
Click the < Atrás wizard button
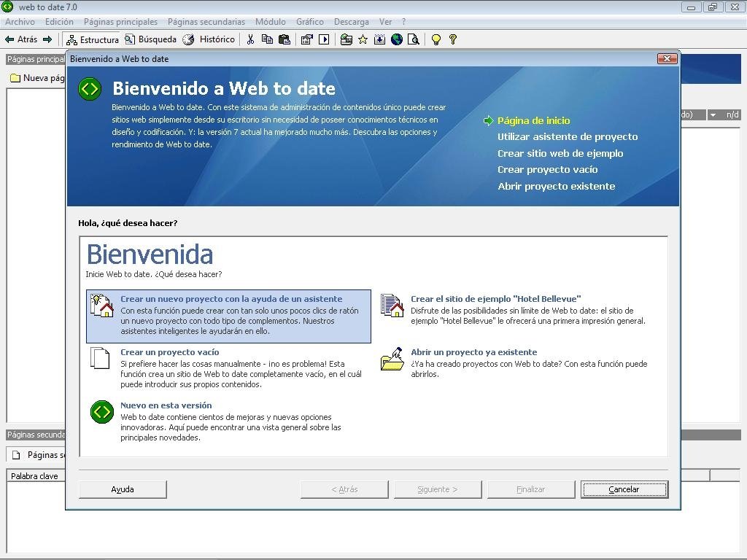(344, 489)
